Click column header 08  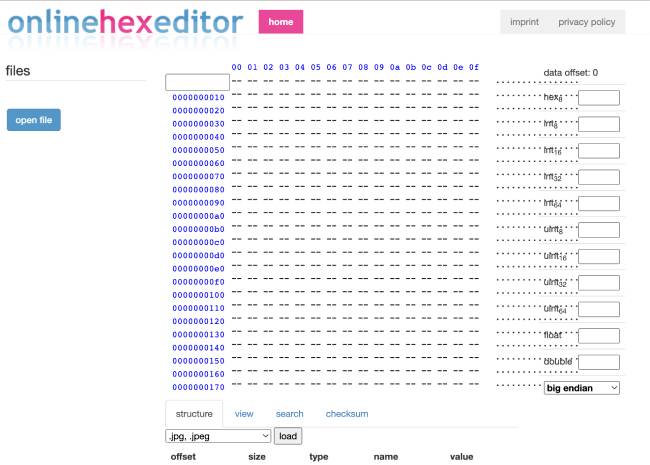click(363, 67)
